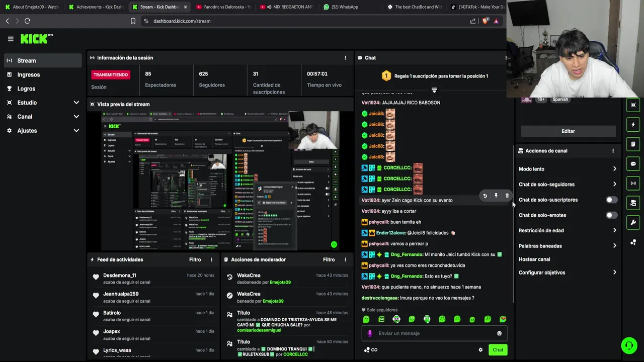This screenshot has height=362, width=644.
Task: Click the Editar button
Action: pyautogui.click(x=568, y=131)
